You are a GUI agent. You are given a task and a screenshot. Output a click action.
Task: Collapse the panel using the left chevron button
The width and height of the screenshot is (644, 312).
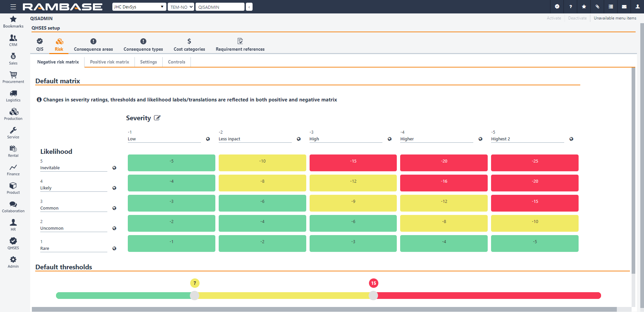click(249, 6)
